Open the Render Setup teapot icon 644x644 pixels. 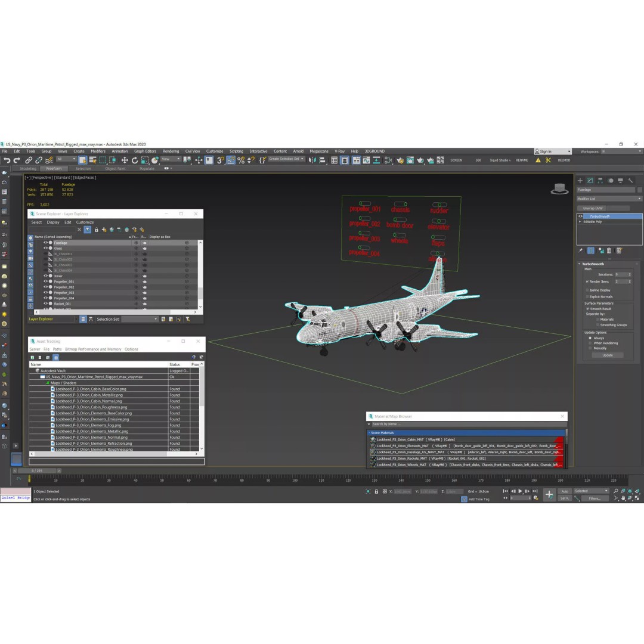point(400,160)
